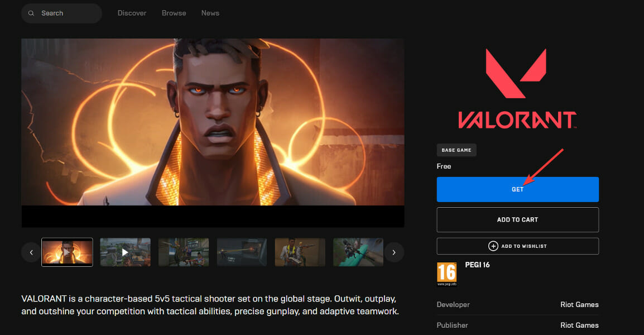The height and width of the screenshot is (335, 644).
Task: Click the Riot Games publisher link
Action: click(579, 325)
